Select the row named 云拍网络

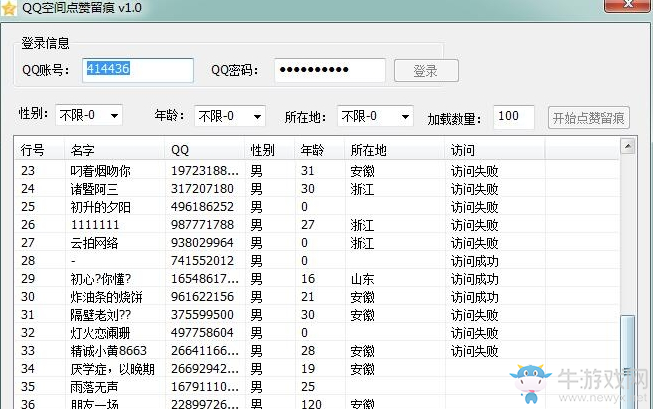click(x=317, y=242)
